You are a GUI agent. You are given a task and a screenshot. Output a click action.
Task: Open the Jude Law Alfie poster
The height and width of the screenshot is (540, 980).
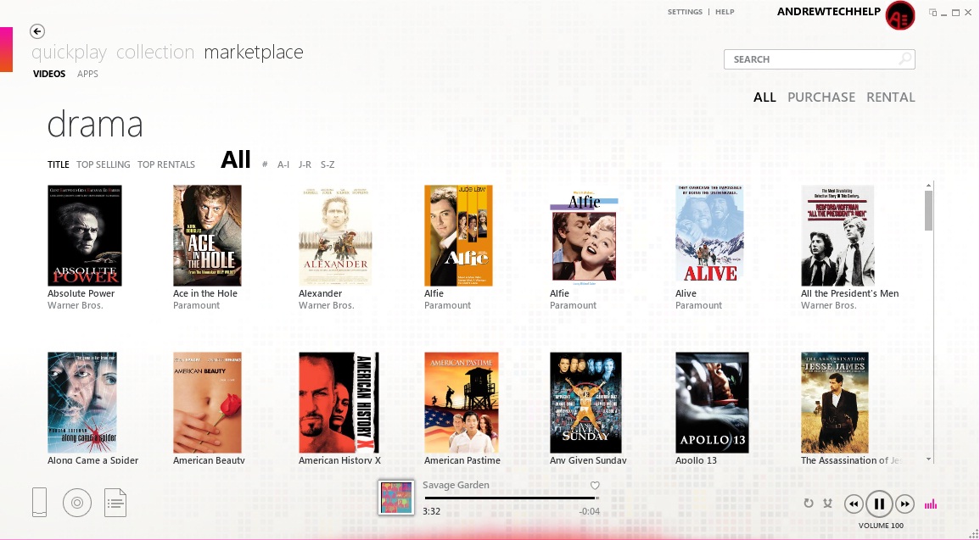(x=459, y=236)
